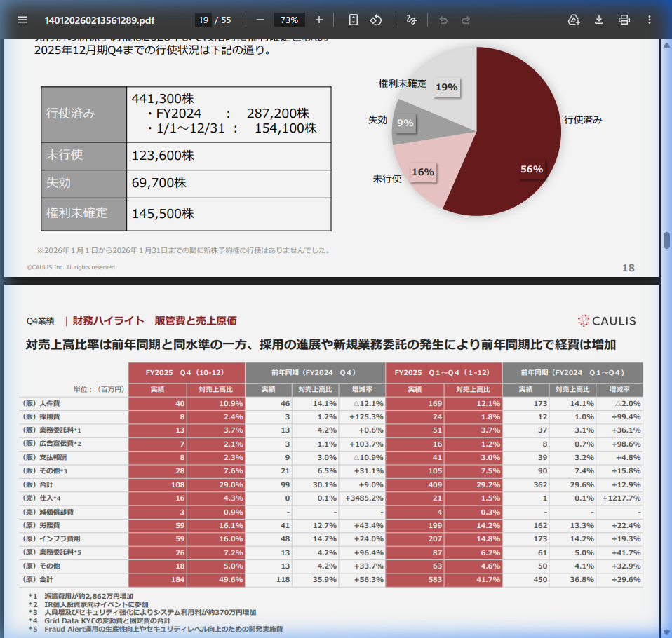This screenshot has width=672, height=638.
Task: Click the zoom out minus button
Action: coord(260,20)
